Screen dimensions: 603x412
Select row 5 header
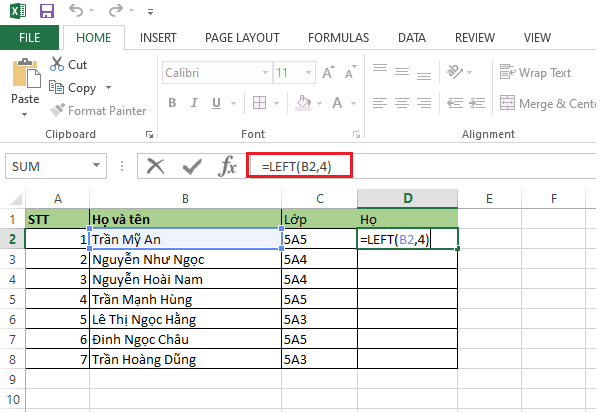[x=12, y=299]
